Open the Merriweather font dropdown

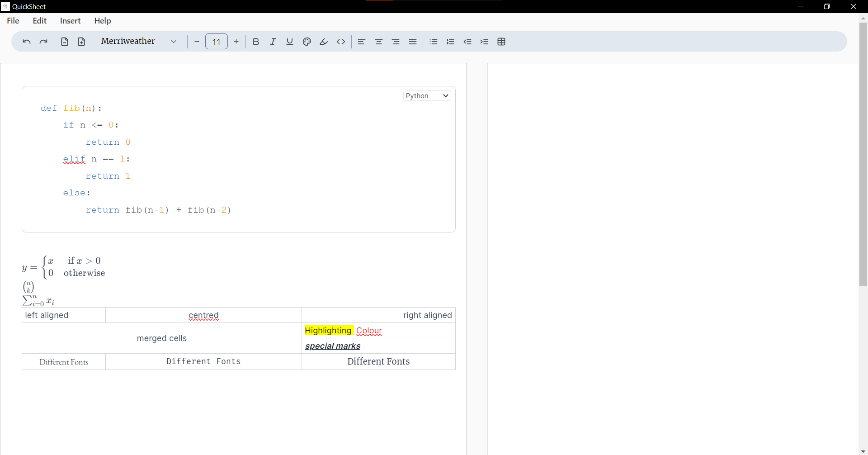pyautogui.click(x=138, y=41)
